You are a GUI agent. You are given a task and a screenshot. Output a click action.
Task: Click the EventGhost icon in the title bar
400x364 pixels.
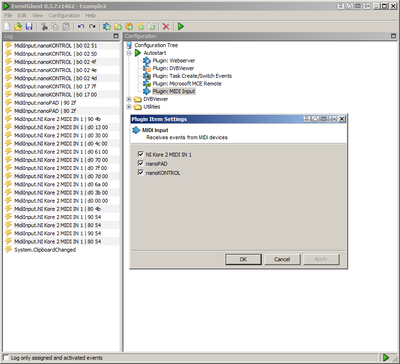(x=6, y=6)
